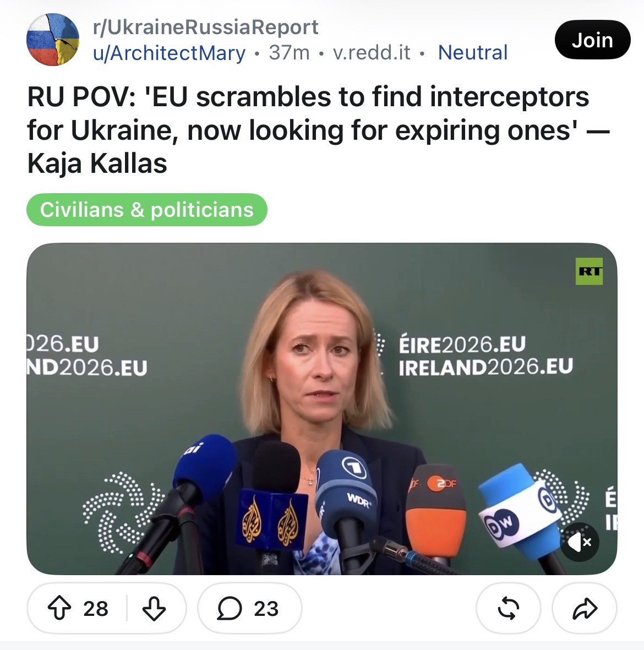Click the 37m post timestamp
The height and width of the screenshot is (650, 644).
tap(289, 53)
